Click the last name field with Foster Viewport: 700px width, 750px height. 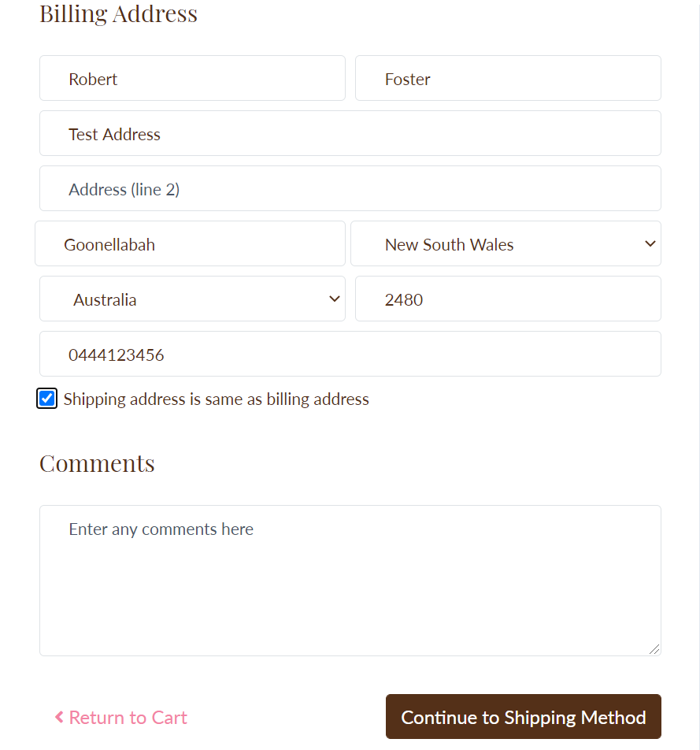508,79
